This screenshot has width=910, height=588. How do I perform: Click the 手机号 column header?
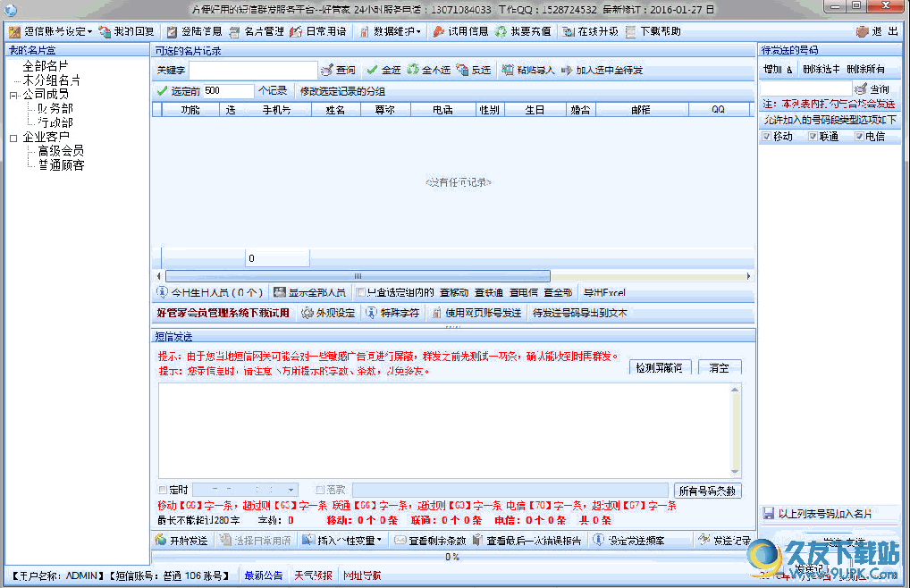point(276,110)
